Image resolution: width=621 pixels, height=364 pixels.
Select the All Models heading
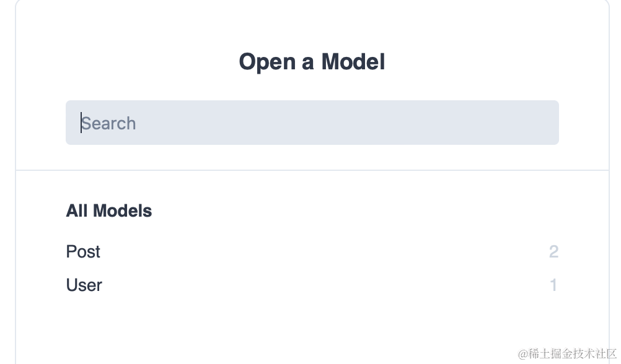pyautogui.click(x=109, y=210)
